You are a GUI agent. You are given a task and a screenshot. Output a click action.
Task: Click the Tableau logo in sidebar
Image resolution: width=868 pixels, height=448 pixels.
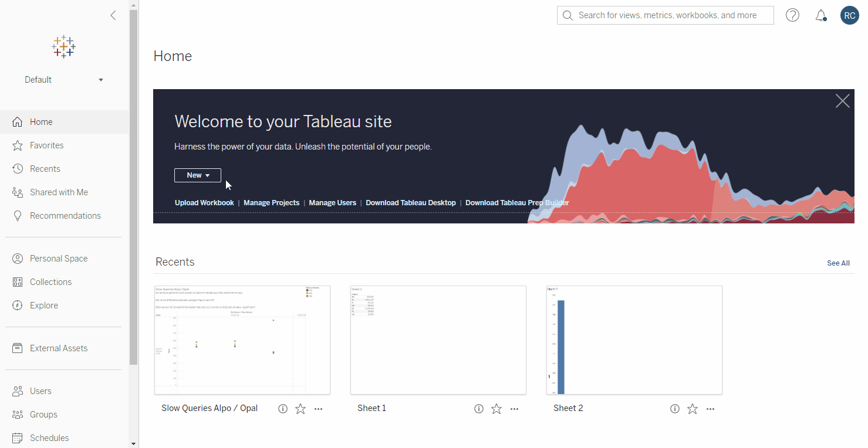pyautogui.click(x=64, y=47)
